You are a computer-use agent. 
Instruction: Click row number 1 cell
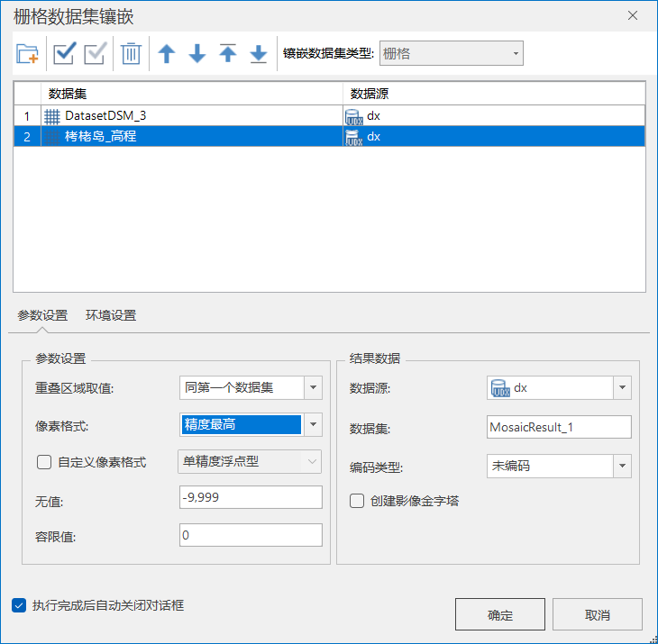[x=27, y=115]
